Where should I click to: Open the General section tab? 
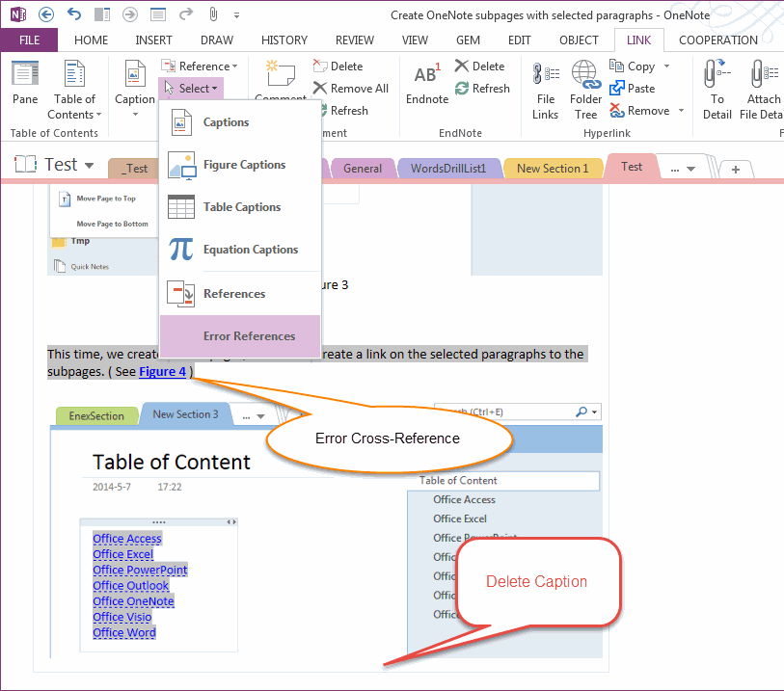click(362, 169)
